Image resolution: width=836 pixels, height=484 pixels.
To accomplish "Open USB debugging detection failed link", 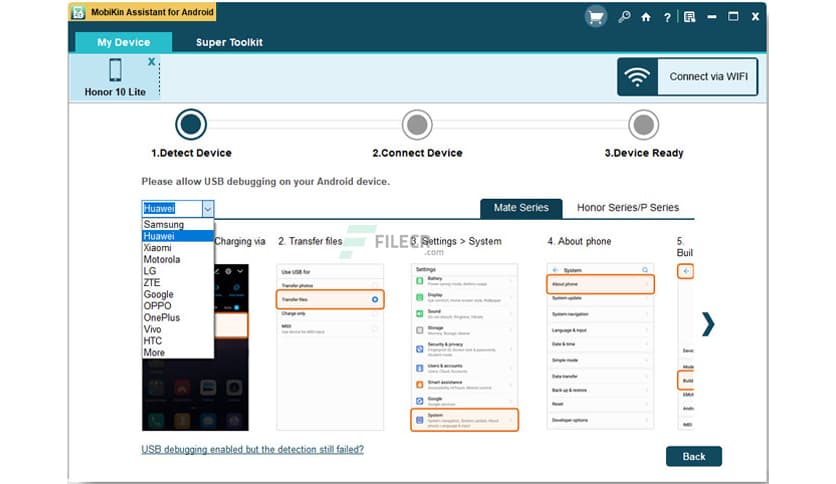I will tap(253, 449).
